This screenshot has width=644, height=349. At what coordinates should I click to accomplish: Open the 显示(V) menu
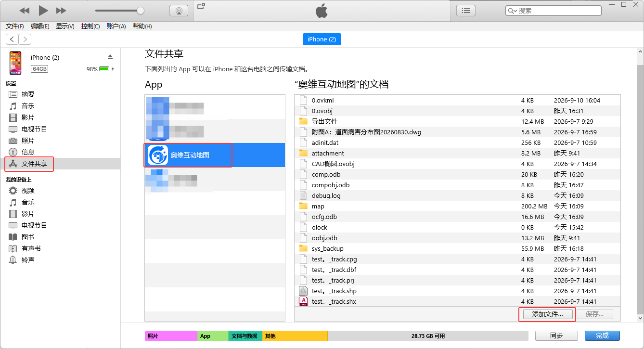[65, 26]
